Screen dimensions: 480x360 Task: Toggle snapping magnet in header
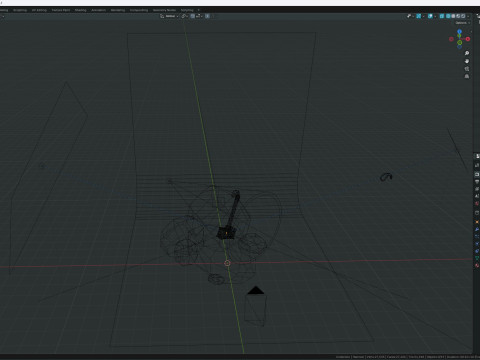(x=192, y=16)
